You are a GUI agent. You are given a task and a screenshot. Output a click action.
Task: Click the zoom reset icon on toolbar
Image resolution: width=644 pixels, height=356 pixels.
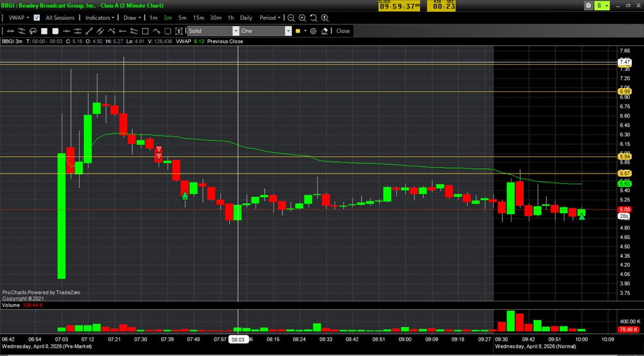point(314,18)
